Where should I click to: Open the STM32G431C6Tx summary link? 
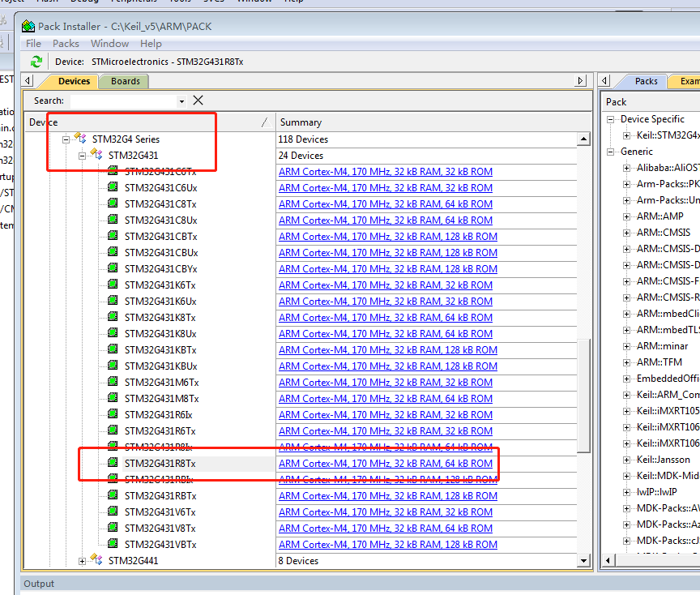385,171
